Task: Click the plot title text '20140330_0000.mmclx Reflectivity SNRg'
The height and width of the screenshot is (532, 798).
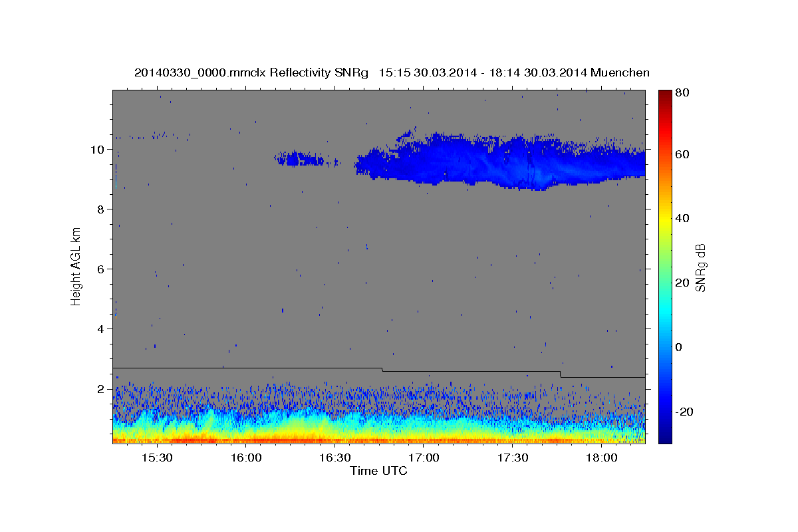Action: (x=251, y=72)
